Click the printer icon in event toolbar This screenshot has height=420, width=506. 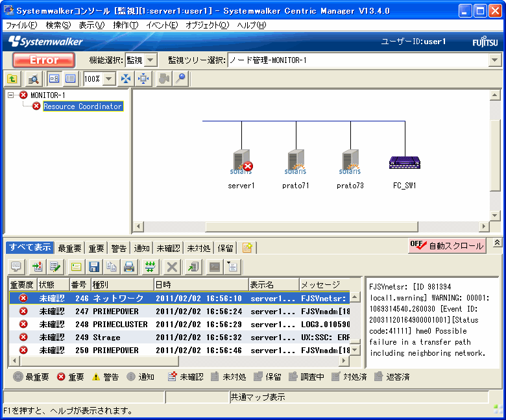point(129,267)
